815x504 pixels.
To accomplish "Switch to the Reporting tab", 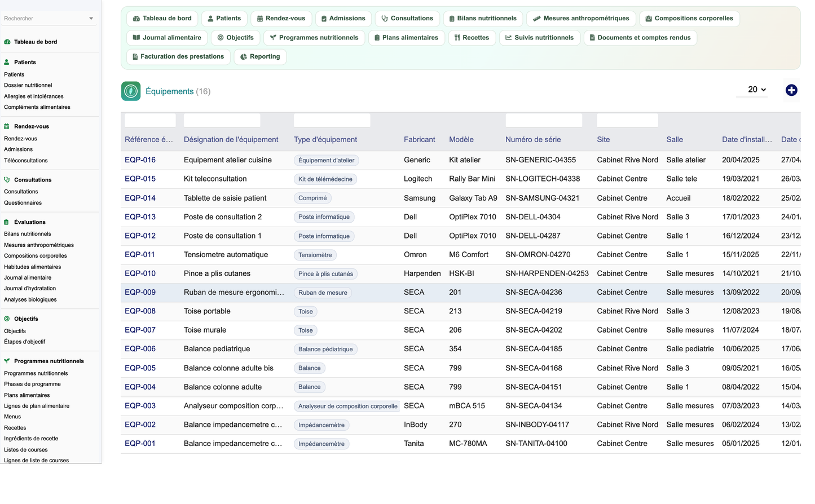I will pos(260,57).
